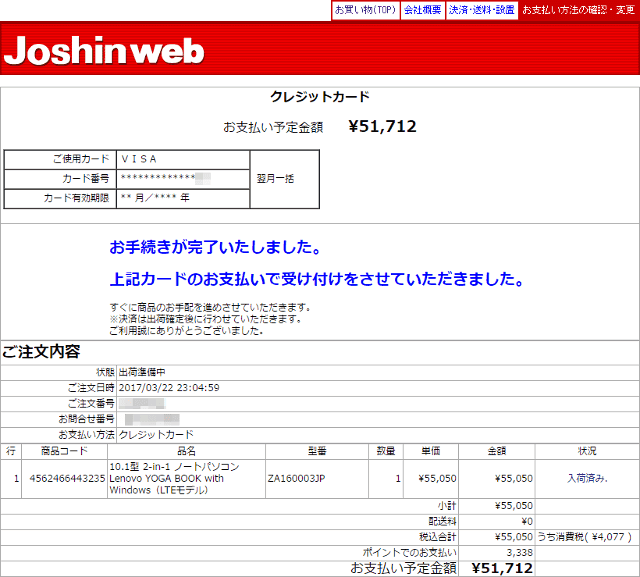
Task: Click the 単価 column header
Action: (x=431, y=451)
